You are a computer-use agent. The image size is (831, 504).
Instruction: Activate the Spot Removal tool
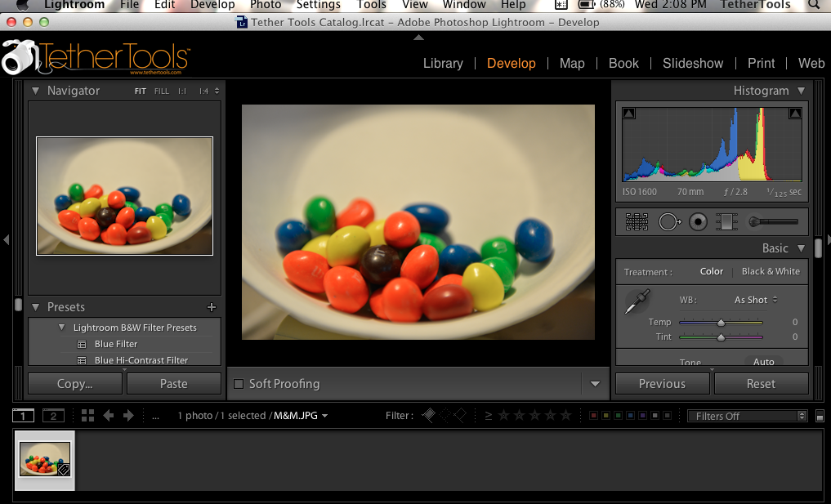[669, 221]
